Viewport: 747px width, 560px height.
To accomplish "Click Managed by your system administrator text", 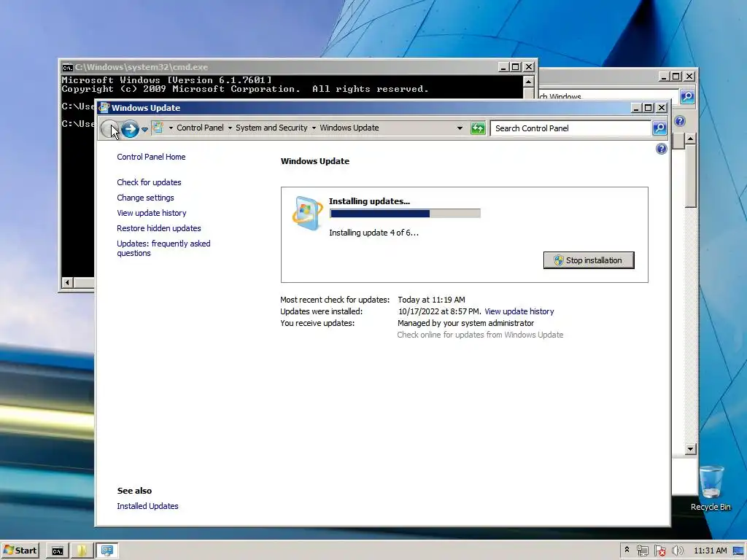I will point(466,323).
